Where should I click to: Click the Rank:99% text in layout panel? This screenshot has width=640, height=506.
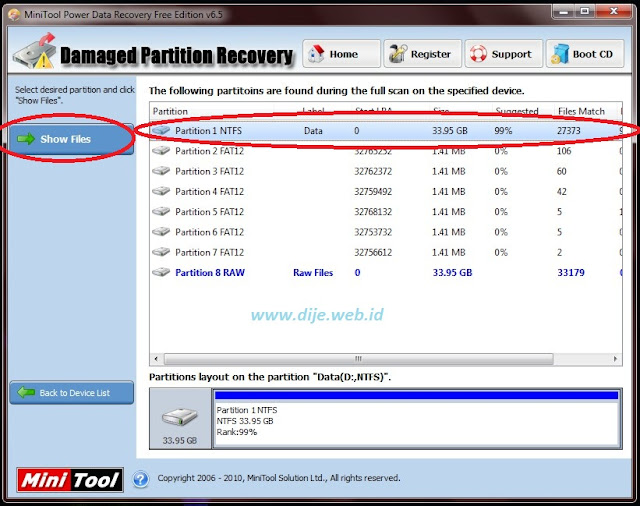[237, 432]
